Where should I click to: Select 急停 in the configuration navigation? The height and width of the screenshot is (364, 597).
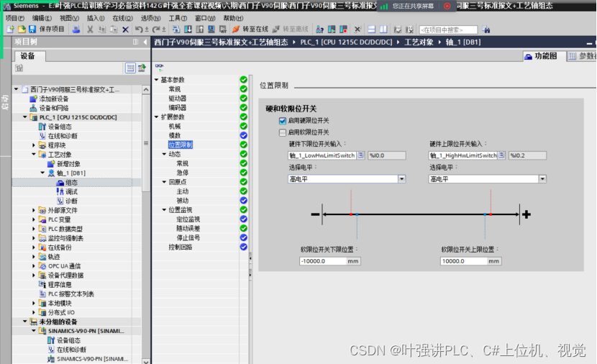click(x=183, y=173)
